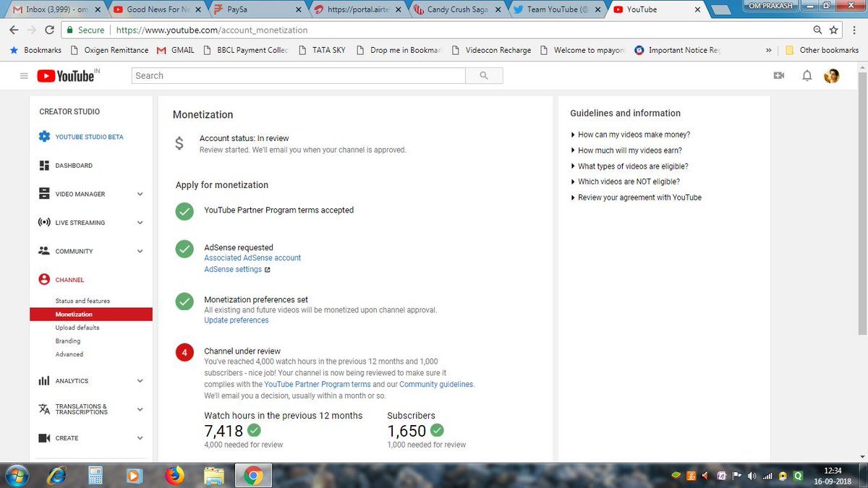868x488 pixels.
Task: Expand the Community section
Action: click(x=140, y=251)
